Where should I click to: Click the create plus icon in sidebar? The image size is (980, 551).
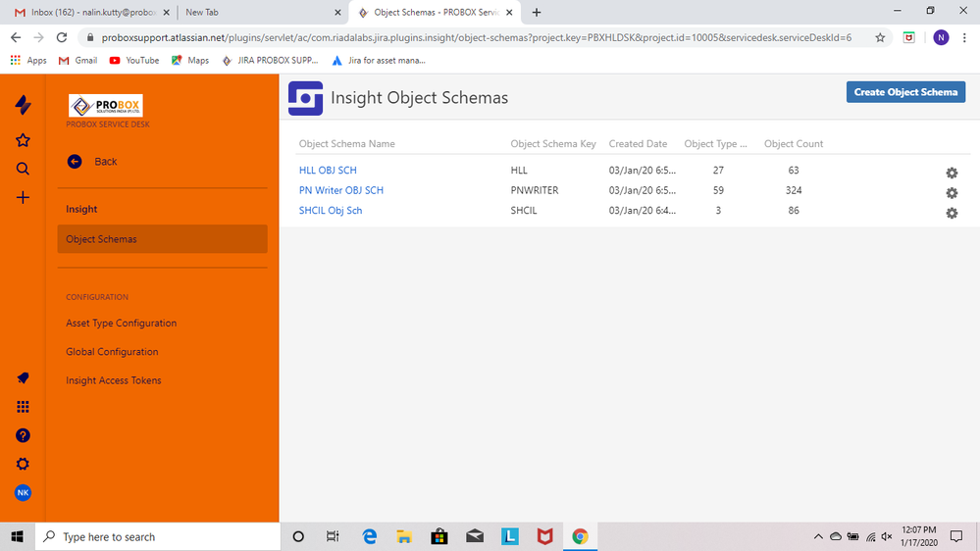click(24, 197)
